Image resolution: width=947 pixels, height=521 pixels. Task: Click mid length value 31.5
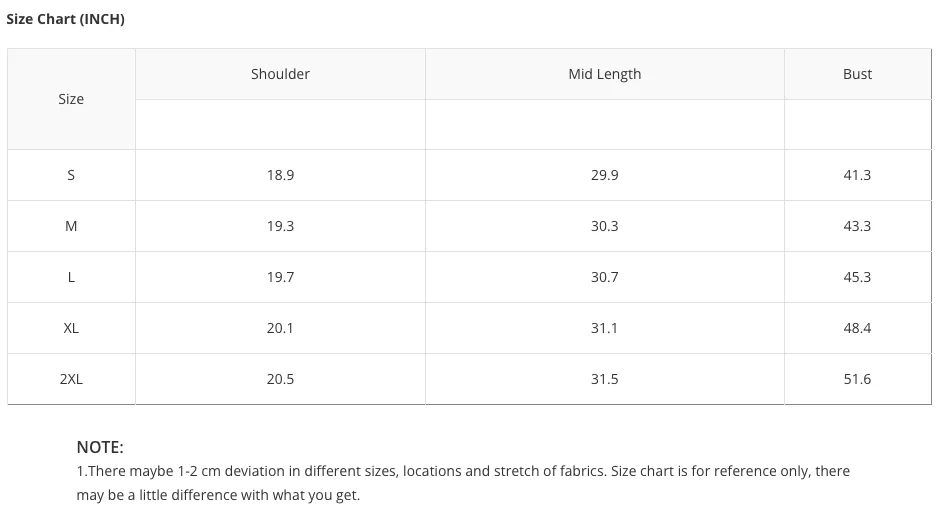pyautogui.click(x=605, y=379)
